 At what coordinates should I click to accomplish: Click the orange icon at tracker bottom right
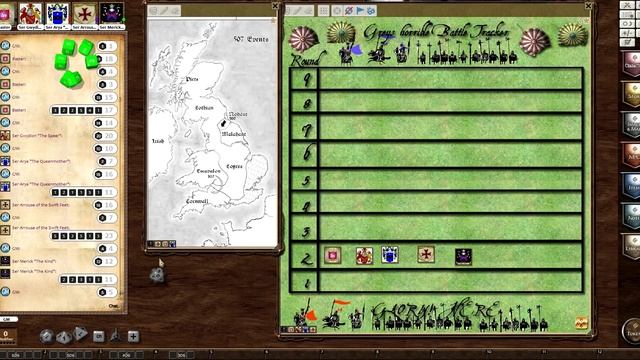point(581,323)
